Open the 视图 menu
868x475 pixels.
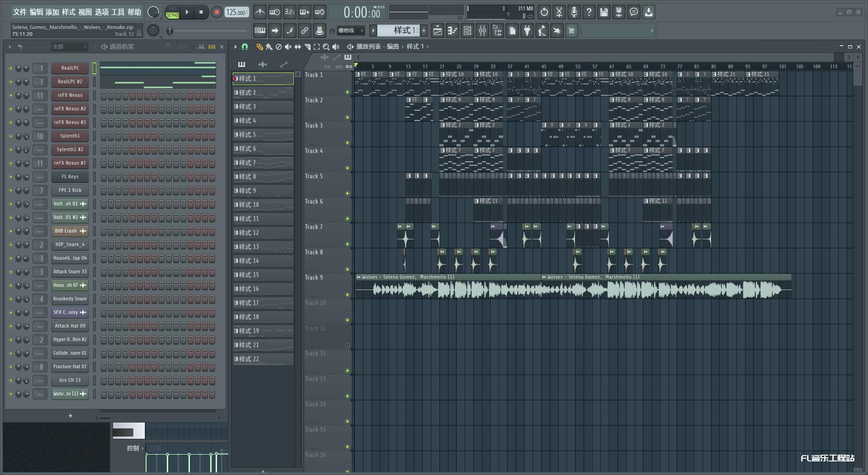[85, 12]
